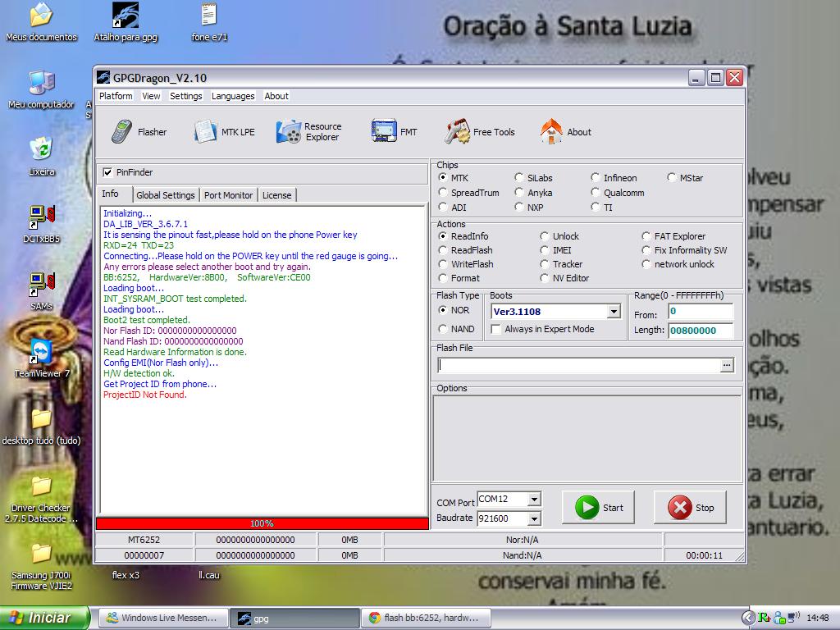This screenshot has width=840, height=630.
Task: Open the Iniciar start menu
Action: click(x=45, y=618)
